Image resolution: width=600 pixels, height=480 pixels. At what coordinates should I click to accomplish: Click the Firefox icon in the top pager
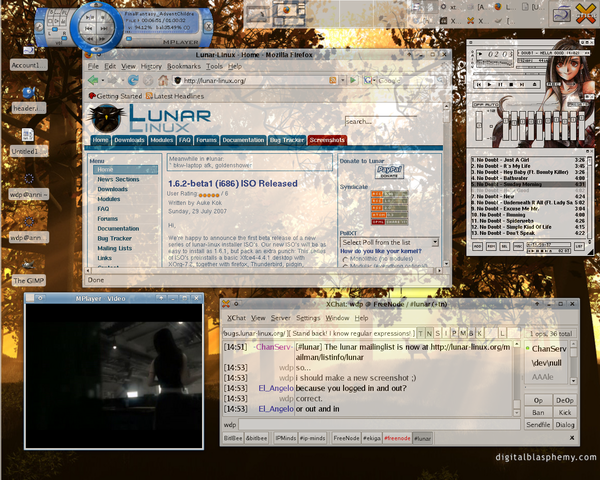pos(286,10)
